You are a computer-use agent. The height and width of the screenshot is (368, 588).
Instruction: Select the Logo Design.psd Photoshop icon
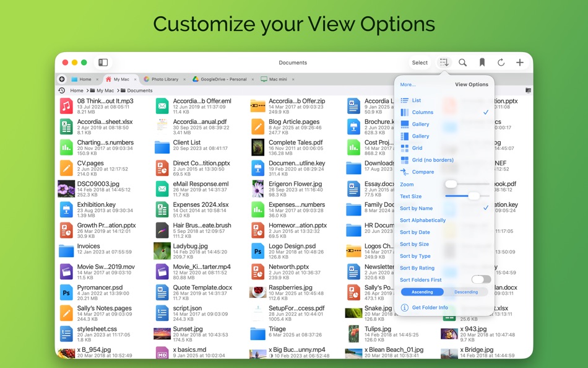click(x=257, y=251)
